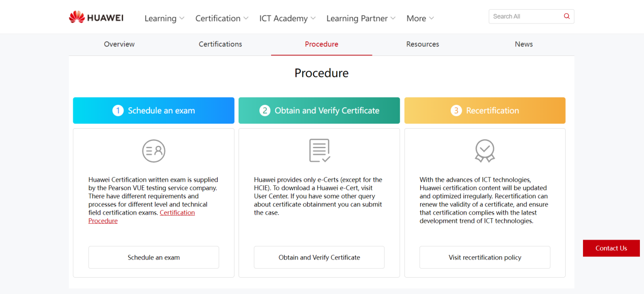
Task: Click the exam scheduling person icon
Action: click(x=154, y=151)
